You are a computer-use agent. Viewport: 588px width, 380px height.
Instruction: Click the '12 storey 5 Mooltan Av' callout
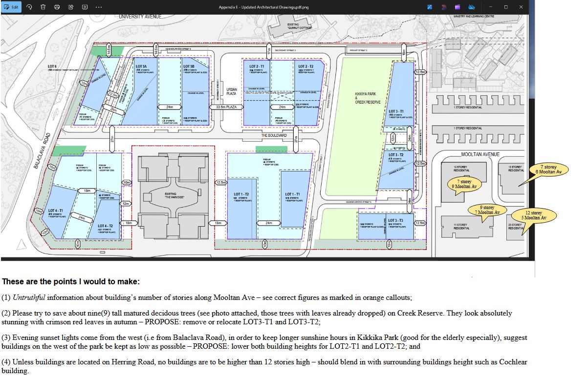(x=533, y=215)
